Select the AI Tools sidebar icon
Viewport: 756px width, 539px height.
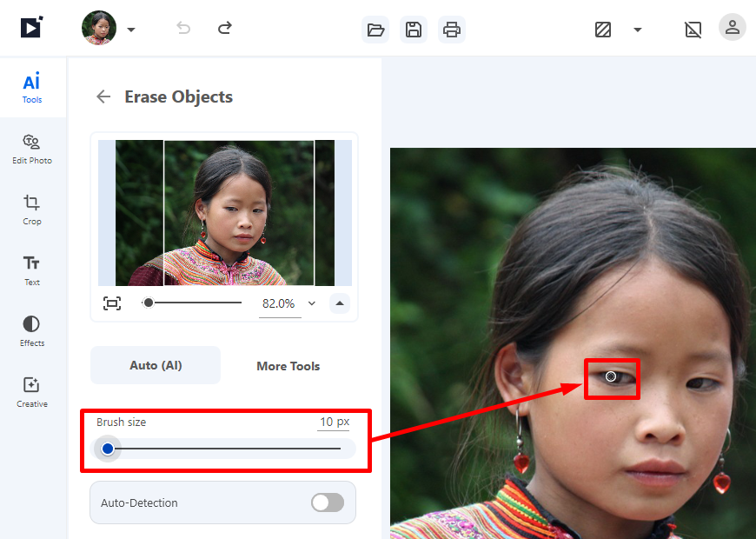click(31, 87)
